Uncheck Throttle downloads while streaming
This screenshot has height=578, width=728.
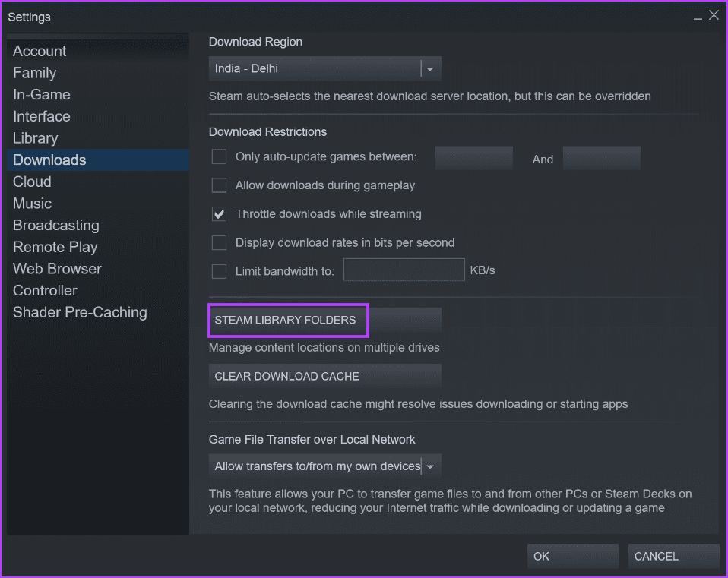[219, 214]
